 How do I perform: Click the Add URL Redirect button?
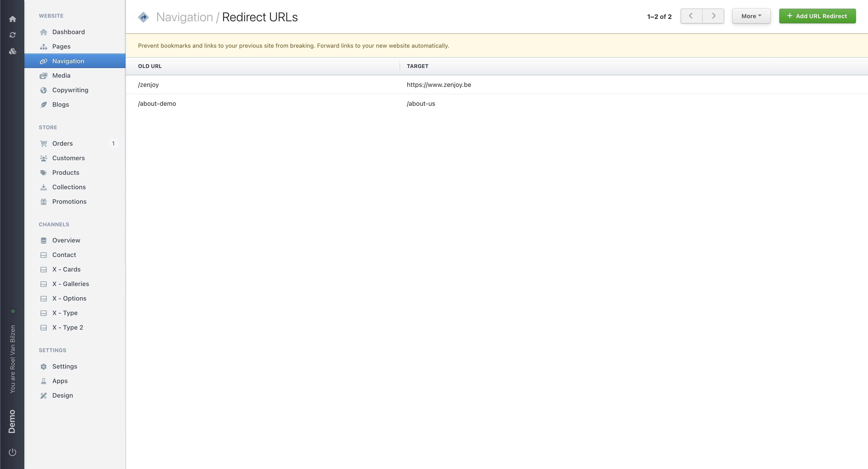click(817, 16)
